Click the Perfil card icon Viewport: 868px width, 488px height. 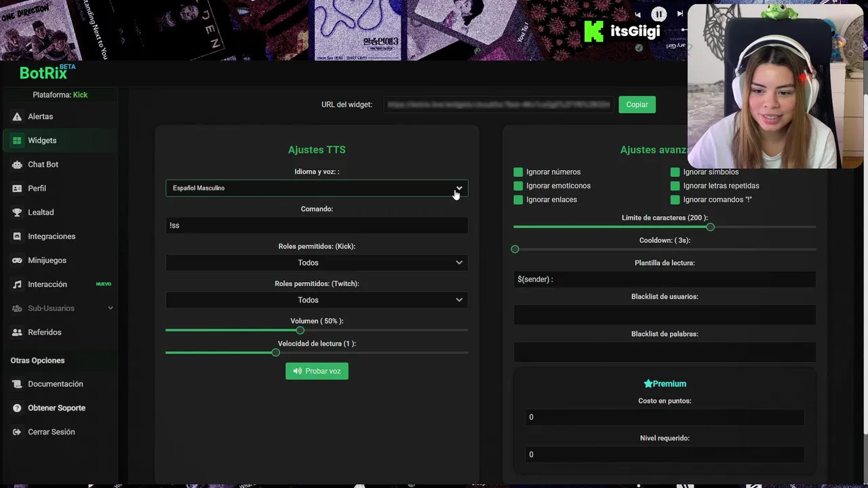point(17,188)
